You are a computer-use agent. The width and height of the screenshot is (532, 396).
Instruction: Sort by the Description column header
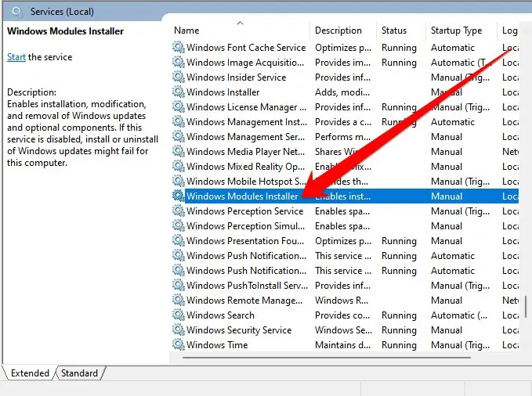click(338, 31)
